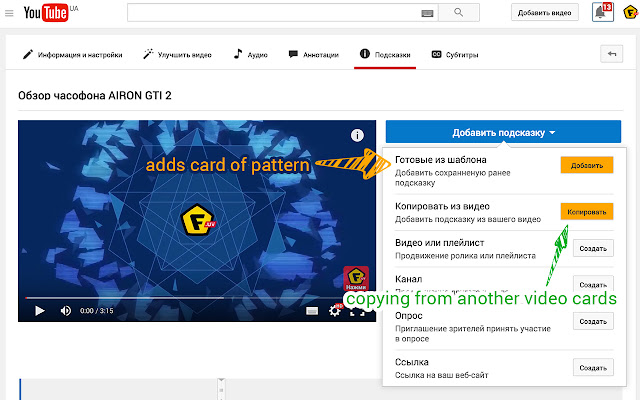Play the video
The image size is (640, 400).
coord(40,311)
